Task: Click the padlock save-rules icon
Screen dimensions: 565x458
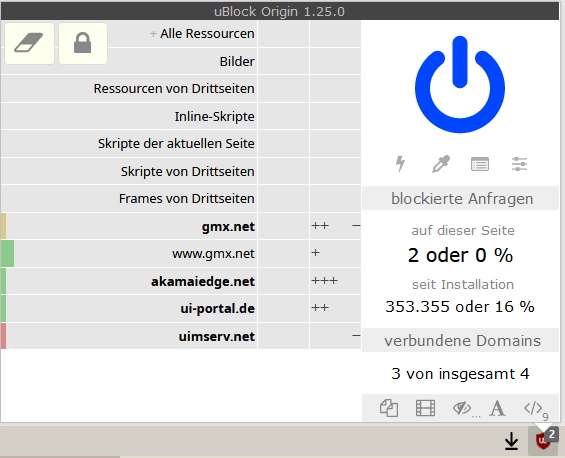Action: [x=83, y=43]
